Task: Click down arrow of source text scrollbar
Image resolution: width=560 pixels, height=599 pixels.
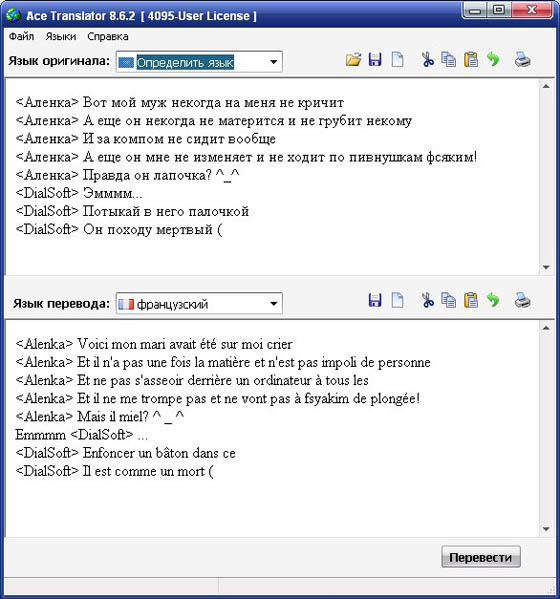Action: coord(546,267)
